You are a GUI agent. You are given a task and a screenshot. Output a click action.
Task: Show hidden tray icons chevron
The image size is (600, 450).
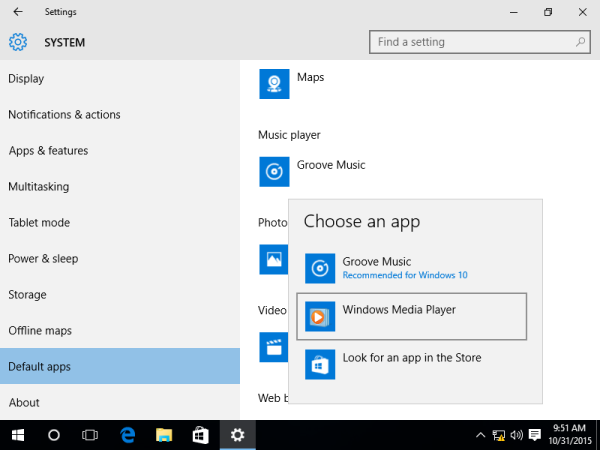(480, 435)
